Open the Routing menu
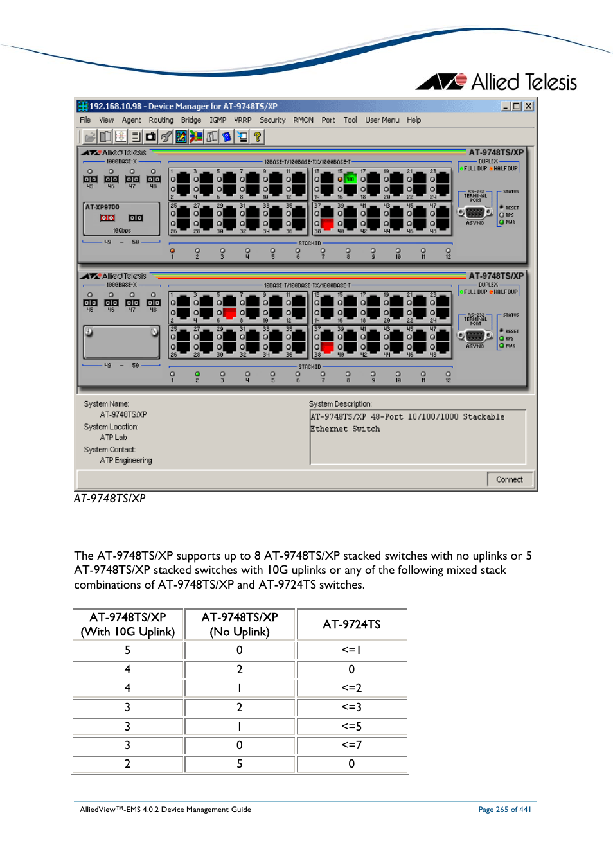The image size is (613, 868). [161, 120]
